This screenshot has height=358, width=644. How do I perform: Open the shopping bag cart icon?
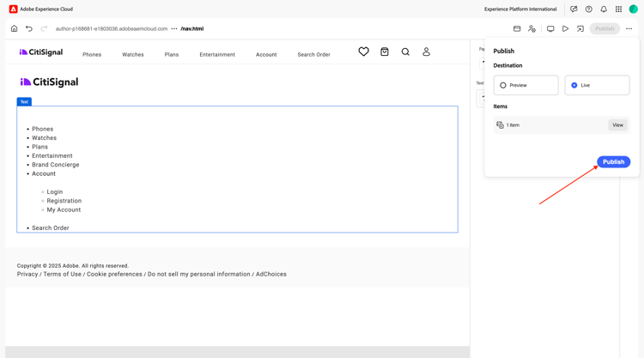[385, 52]
